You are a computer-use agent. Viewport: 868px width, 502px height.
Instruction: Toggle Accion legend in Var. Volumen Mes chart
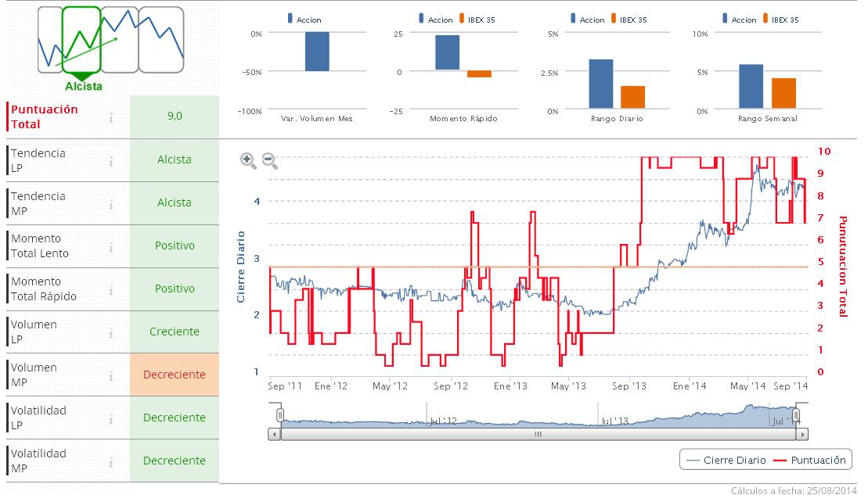pyautogui.click(x=304, y=20)
